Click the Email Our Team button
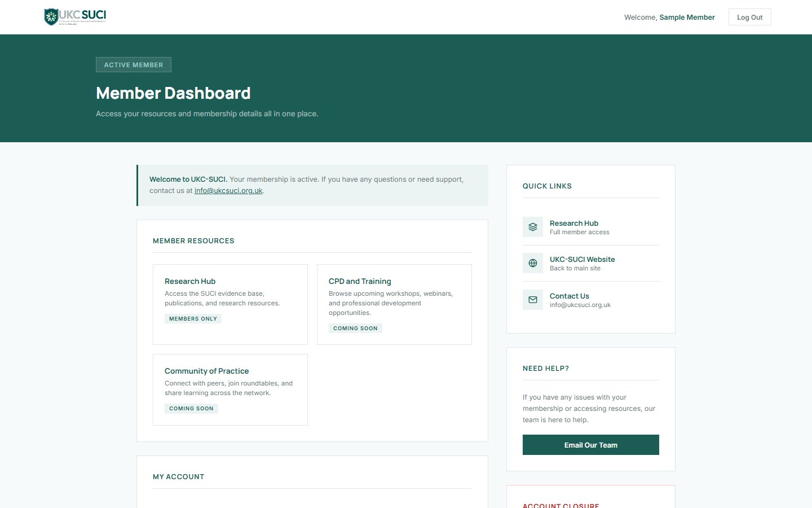 [x=590, y=445]
